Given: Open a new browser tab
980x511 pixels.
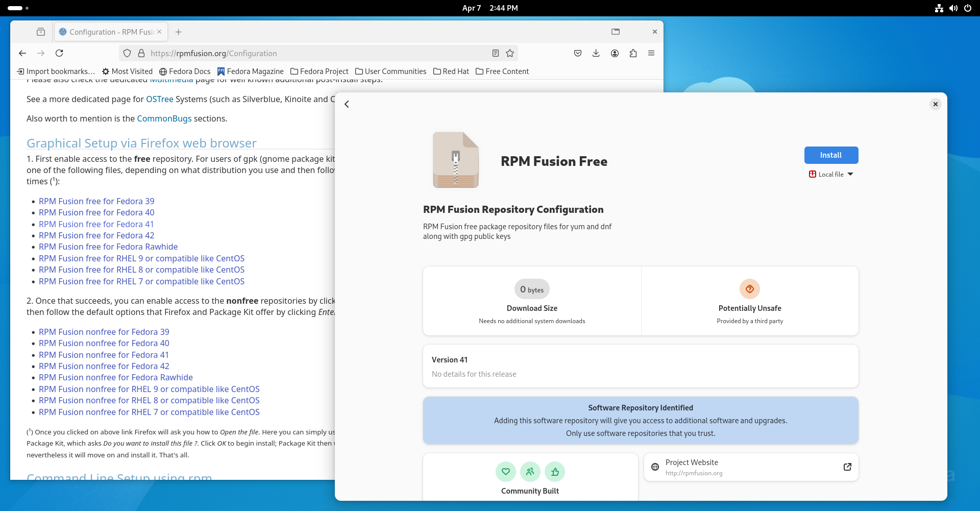Looking at the screenshot, I should coord(178,32).
